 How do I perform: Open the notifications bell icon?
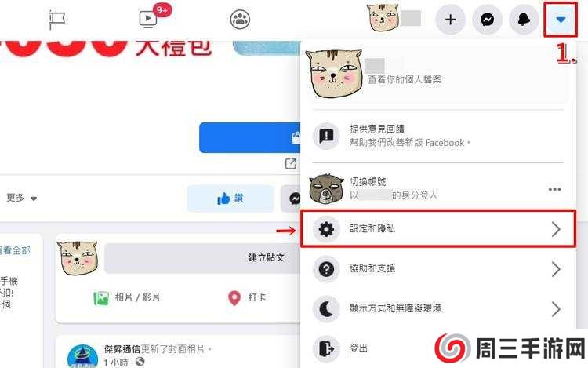pyautogui.click(x=524, y=20)
